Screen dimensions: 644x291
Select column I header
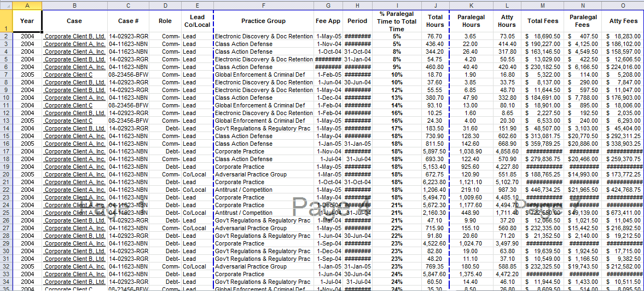[x=397, y=5]
